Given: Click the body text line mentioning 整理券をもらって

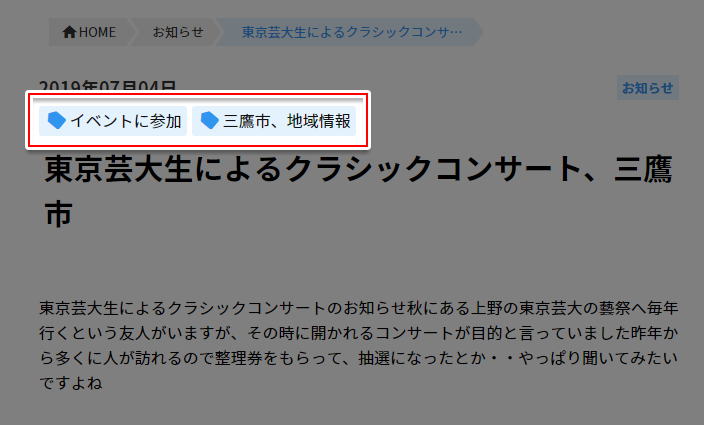Looking at the screenshot, I should [358, 359].
